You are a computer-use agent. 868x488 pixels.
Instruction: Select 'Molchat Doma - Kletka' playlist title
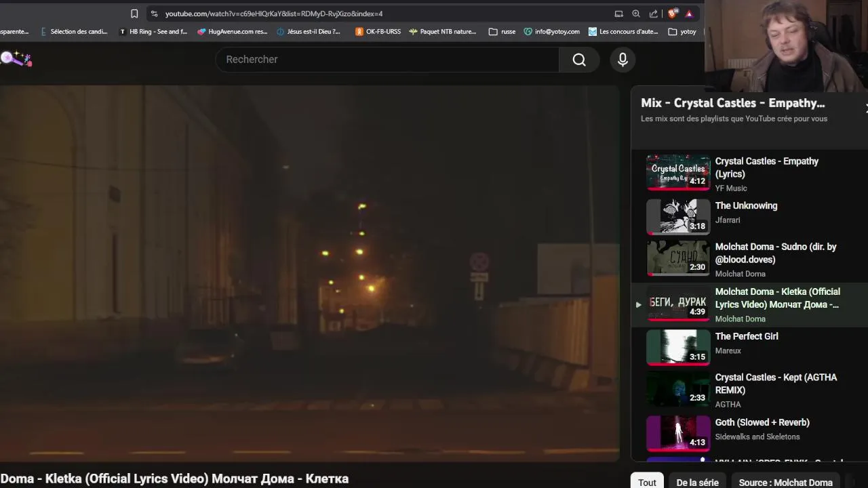[778, 298]
